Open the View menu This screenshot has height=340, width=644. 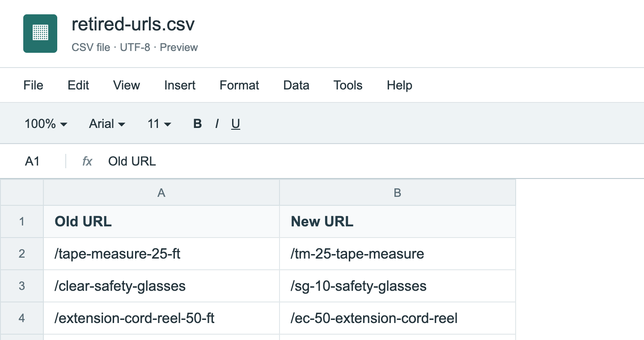click(127, 85)
